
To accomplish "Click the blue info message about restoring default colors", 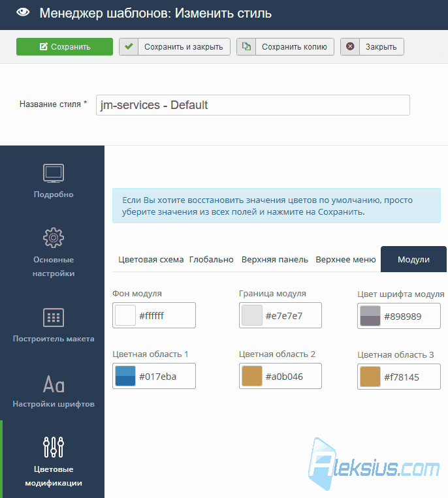I will tap(276, 206).
